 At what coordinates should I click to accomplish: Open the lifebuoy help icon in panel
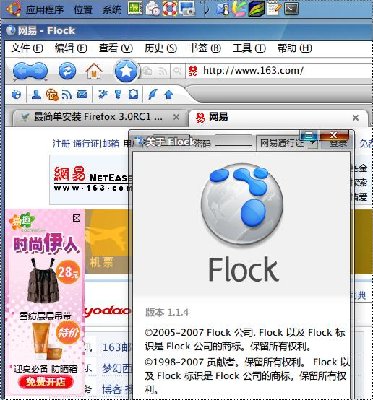(x=170, y=8)
